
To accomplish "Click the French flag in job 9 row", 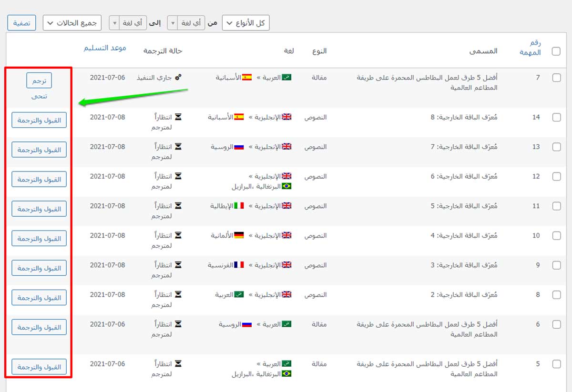I will [x=239, y=265].
